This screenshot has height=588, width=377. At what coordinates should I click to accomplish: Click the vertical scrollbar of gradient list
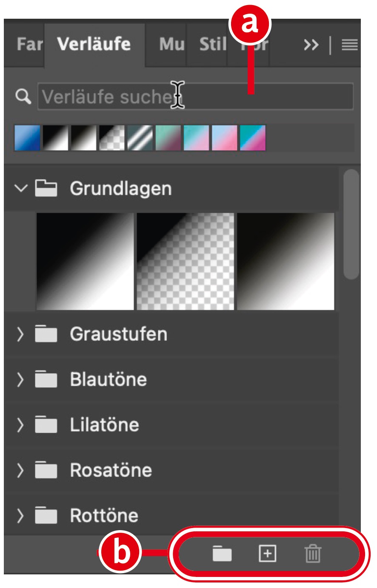coord(351,225)
